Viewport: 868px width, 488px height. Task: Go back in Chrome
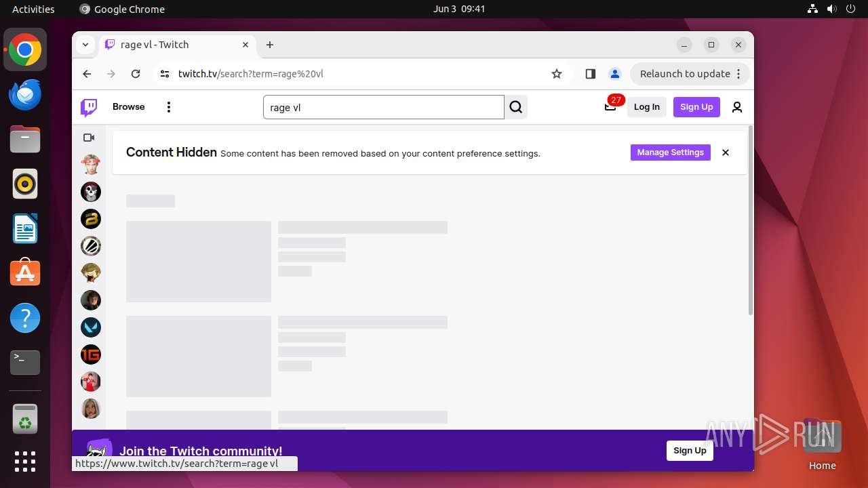click(87, 74)
